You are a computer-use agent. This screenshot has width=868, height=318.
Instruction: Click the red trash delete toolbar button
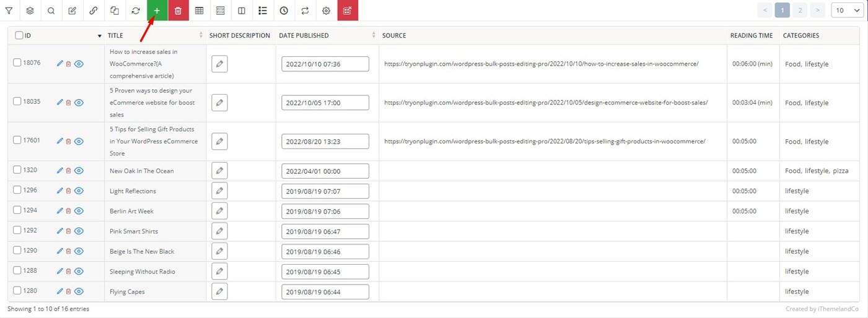(178, 11)
